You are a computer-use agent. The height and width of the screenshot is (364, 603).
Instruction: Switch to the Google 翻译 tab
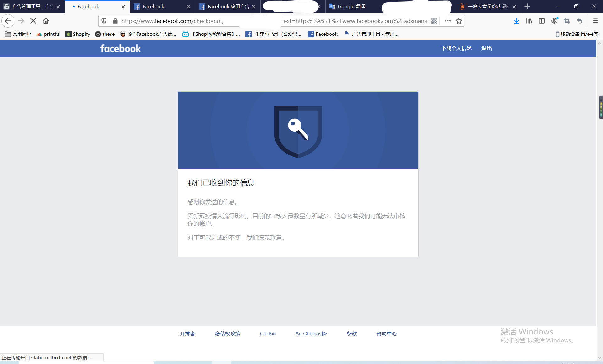tap(352, 7)
